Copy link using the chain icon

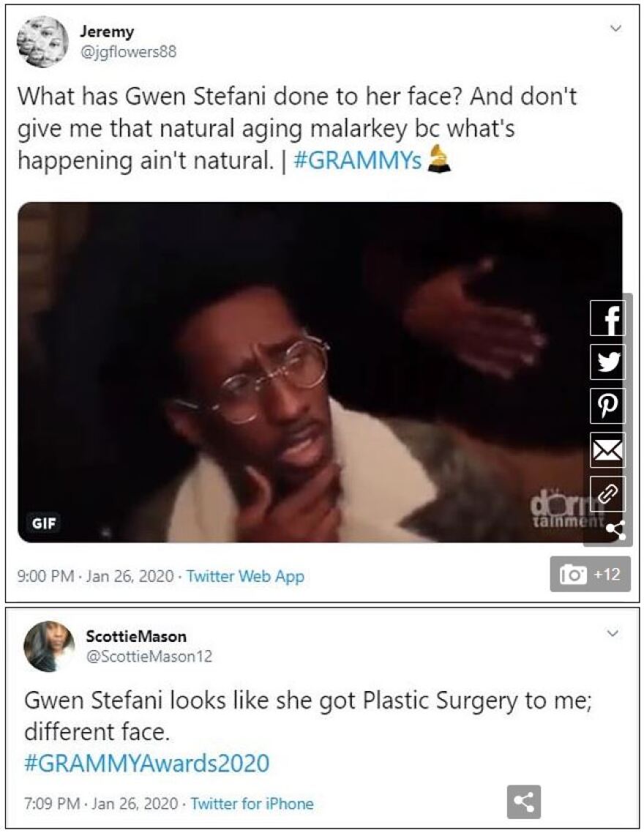pyautogui.click(x=607, y=493)
